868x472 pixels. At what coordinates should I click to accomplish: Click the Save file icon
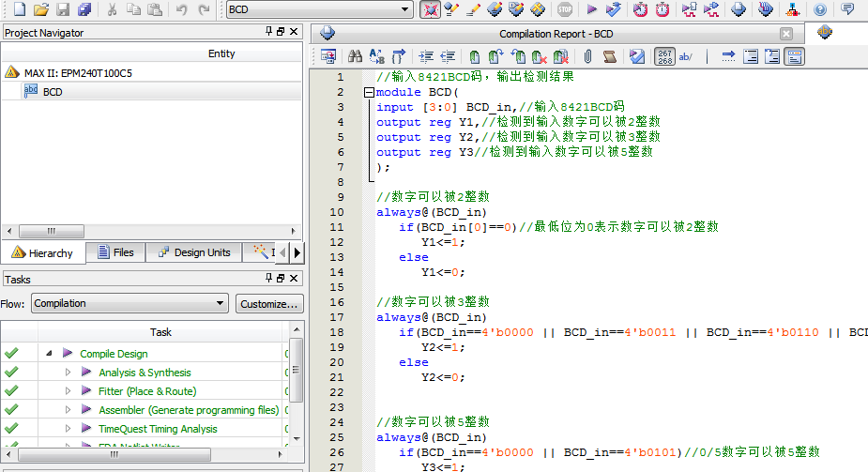point(63,10)
